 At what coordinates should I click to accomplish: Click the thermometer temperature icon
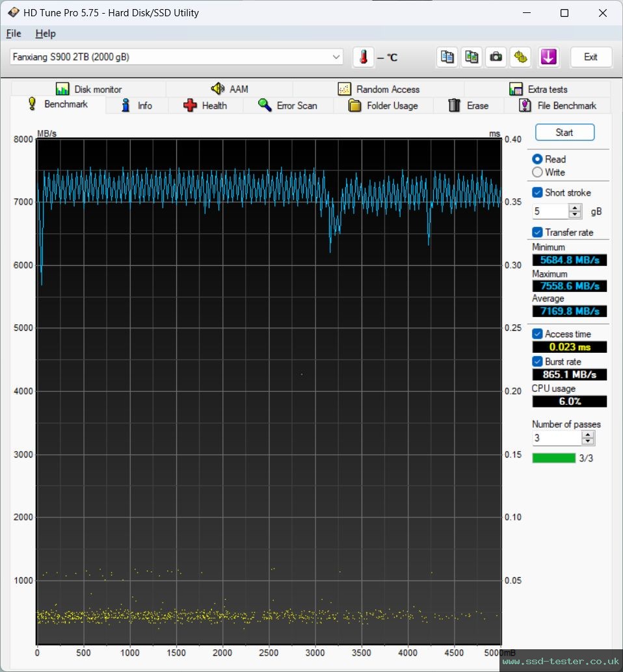[x=364, y=57]
